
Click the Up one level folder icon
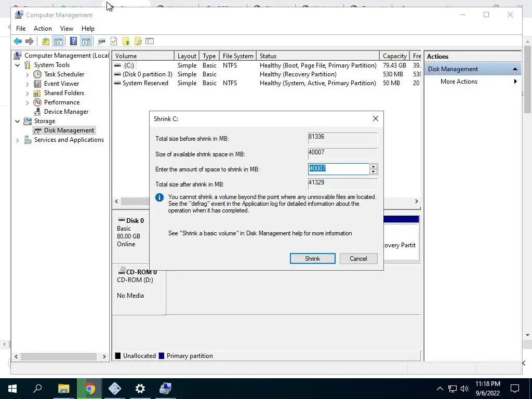coord(46,42)
